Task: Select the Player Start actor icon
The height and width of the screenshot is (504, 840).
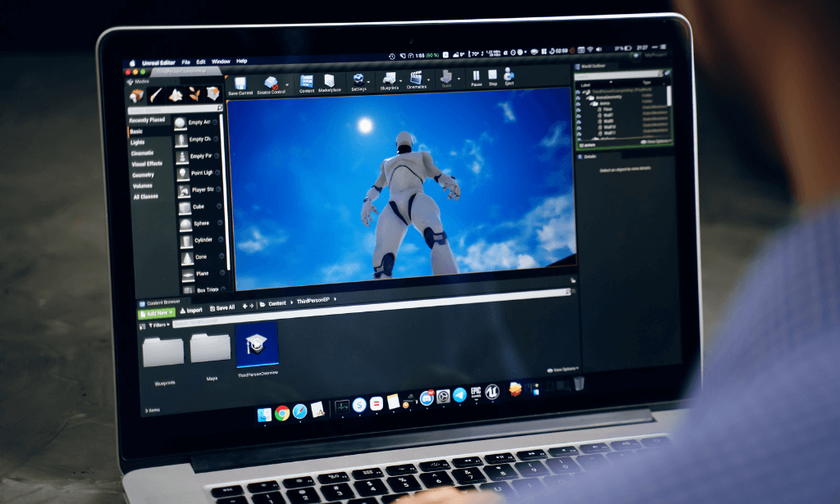Action: (x=184, y=190)
